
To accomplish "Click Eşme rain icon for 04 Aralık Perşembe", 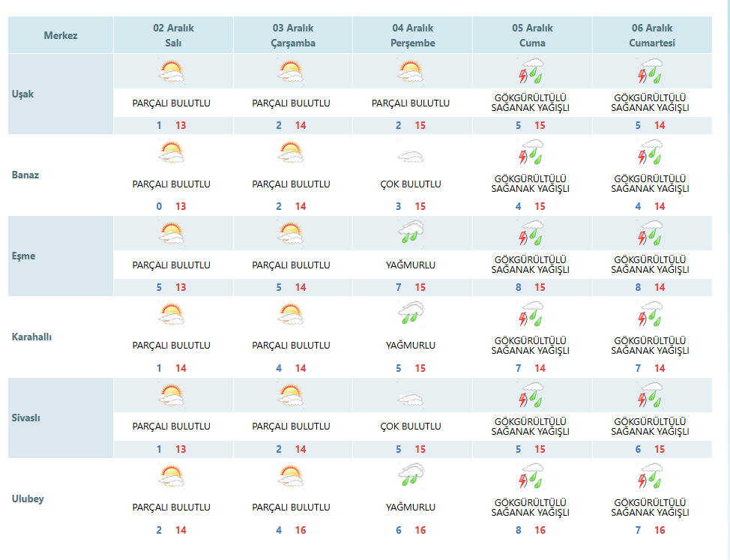I will [411, 232].
